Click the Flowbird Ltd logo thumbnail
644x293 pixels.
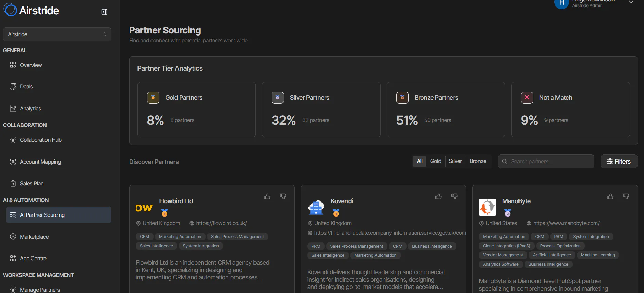click(x=144, y=208)
